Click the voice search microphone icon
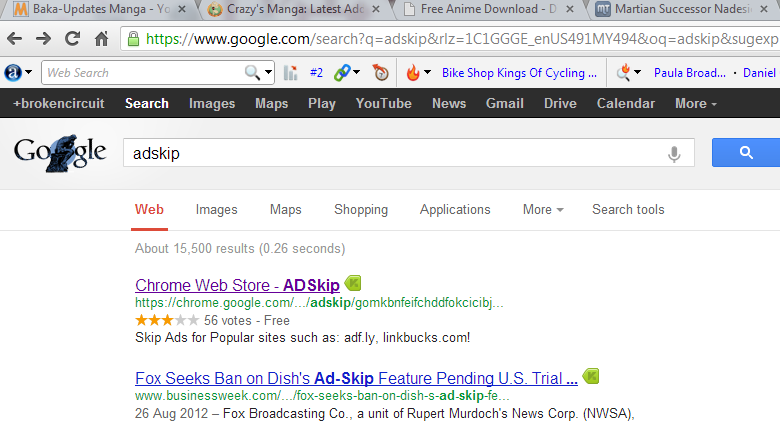Image resolution: width=780 pixels, height=423 pixels. pyautogui.click(x=674, y=154)
